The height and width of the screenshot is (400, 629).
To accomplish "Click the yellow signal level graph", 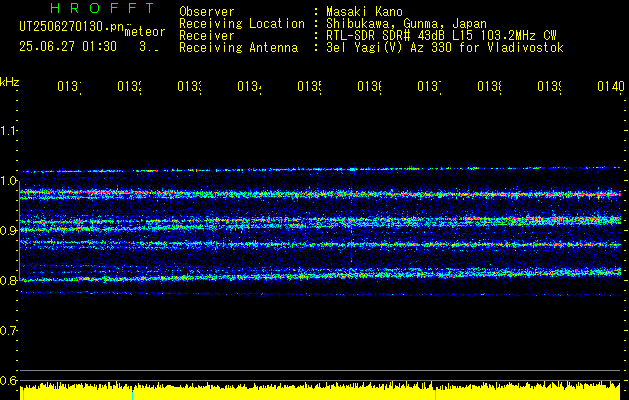I will [x=320, y=391].
